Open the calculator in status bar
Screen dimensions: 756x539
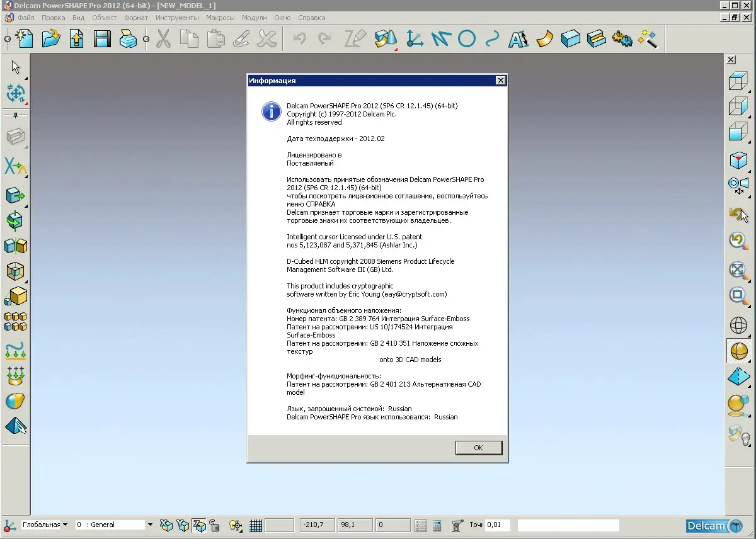click(x=437, y=525)
